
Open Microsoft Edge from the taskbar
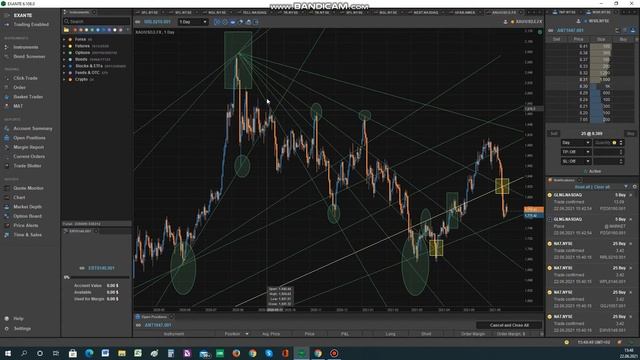89,353
